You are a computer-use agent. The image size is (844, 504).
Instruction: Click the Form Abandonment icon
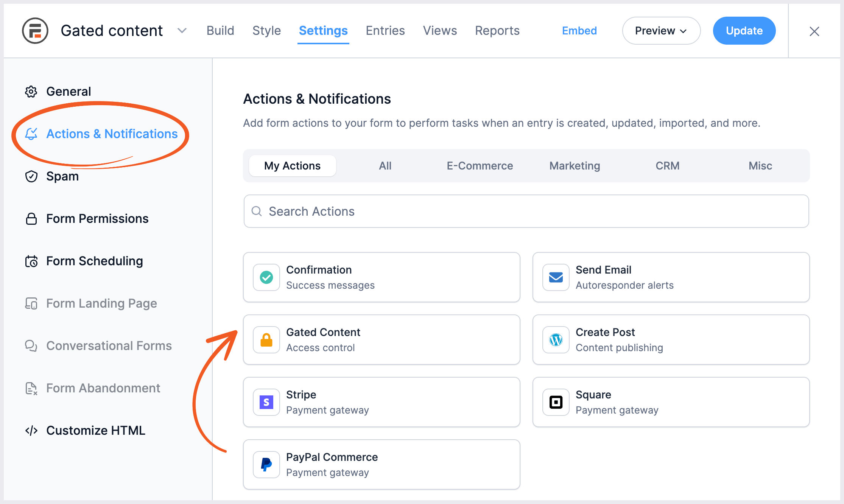[x=31, y=388]
